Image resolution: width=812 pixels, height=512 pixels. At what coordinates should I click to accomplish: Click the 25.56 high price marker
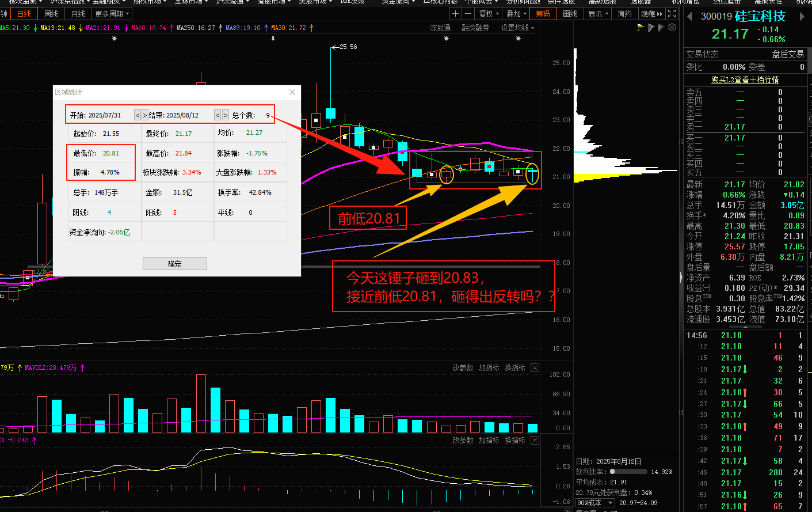click(x=348, y=47)
